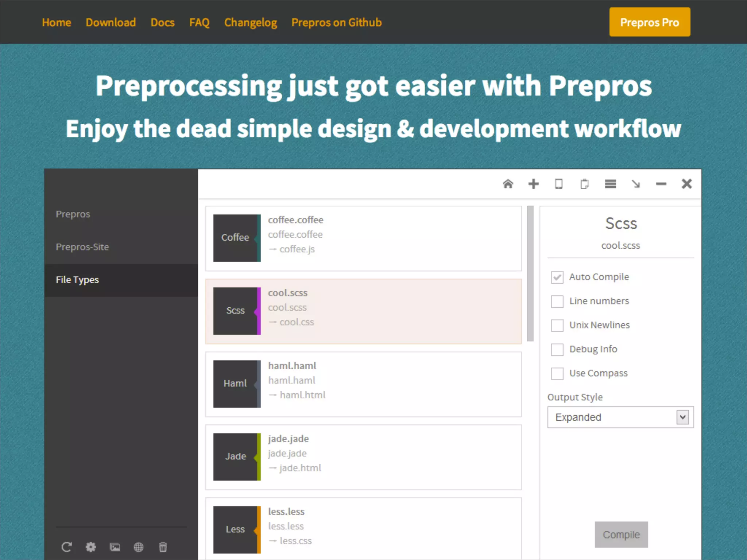Screen dimensions: 747x560
Task: Uncheck the Auto Compile checkbox
Action: pyautogui.click(x=557, y=277)
